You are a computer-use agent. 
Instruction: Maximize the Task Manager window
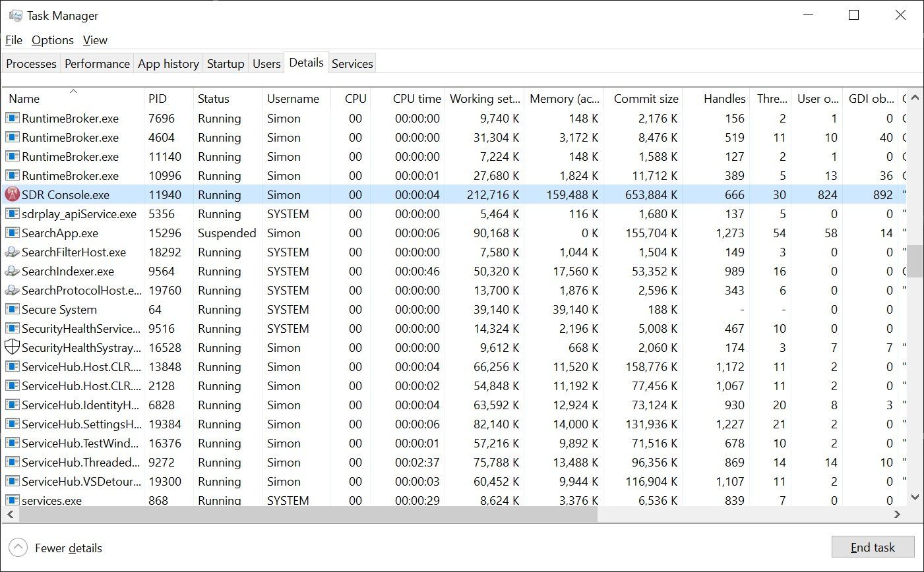tap(853, 15)
